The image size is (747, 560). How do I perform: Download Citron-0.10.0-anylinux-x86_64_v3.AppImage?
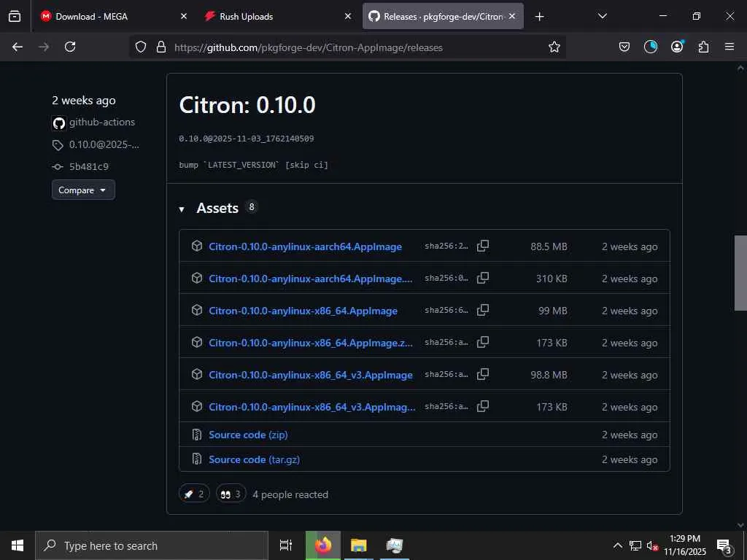311,375
